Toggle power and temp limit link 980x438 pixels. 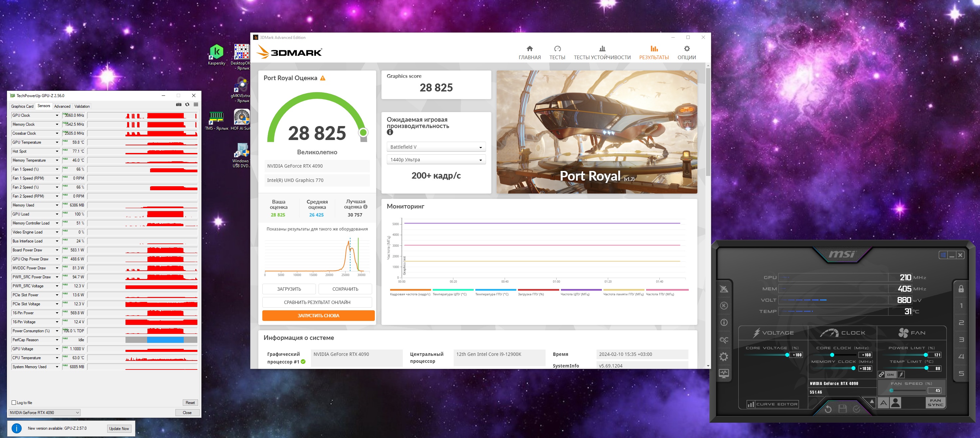(881, 374)
